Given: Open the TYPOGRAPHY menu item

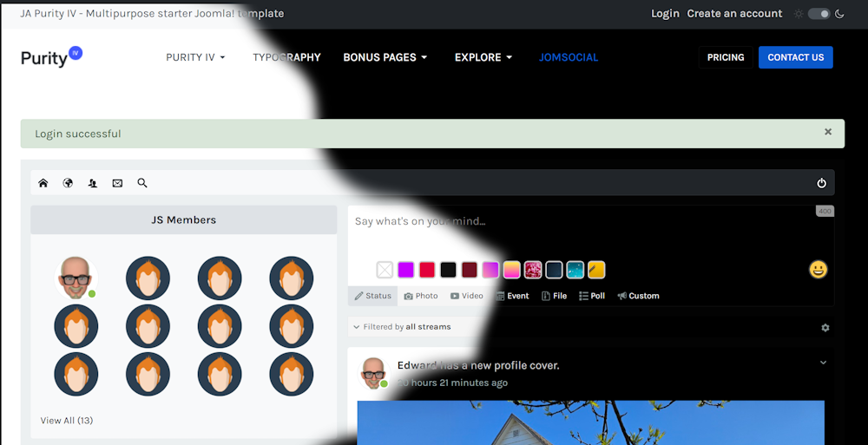Looking at the screenshot, I should point(286,57).
